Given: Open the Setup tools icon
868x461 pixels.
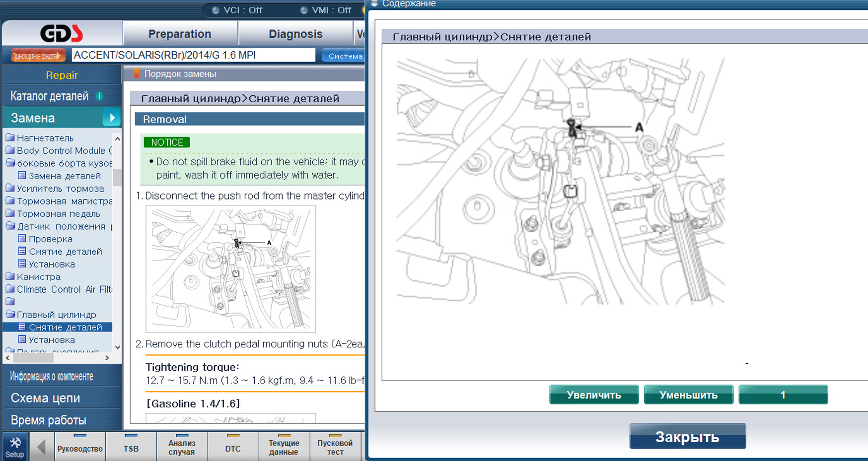Looking at the screenshot, I should coord(15,447).
